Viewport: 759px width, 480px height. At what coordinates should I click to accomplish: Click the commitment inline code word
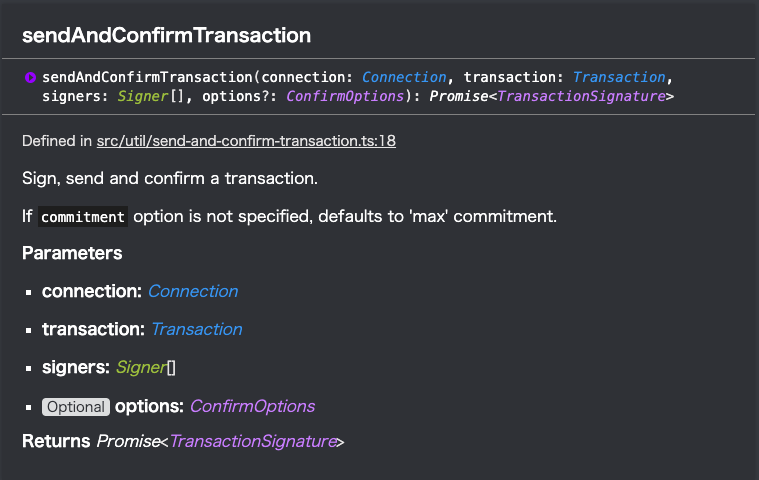coord(83,217)
